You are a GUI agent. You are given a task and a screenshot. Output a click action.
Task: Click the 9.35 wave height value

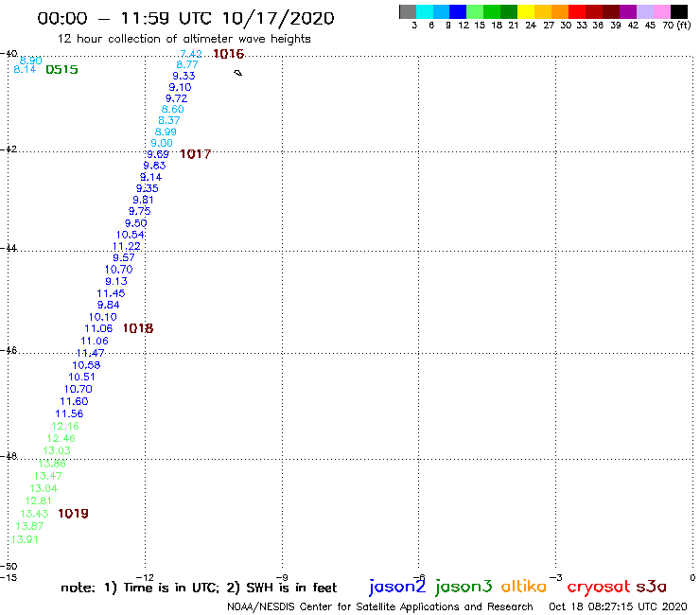coord(148,188)
